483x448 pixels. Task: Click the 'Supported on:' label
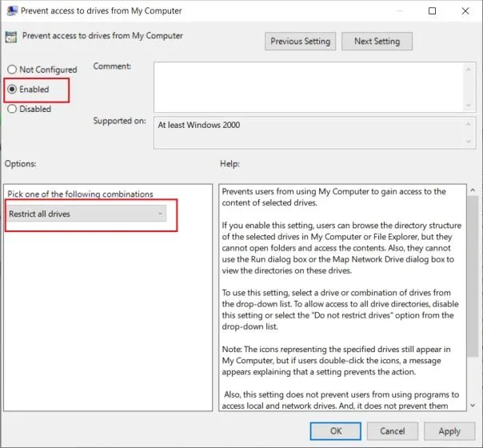tap(119, 121)
